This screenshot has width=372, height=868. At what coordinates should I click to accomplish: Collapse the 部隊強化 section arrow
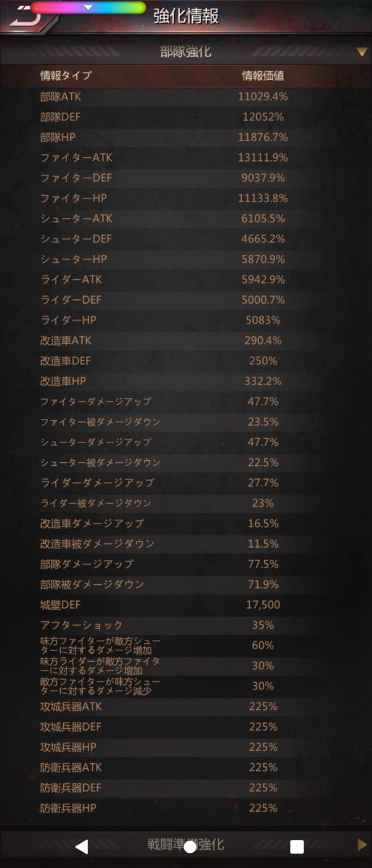[362, 52]
